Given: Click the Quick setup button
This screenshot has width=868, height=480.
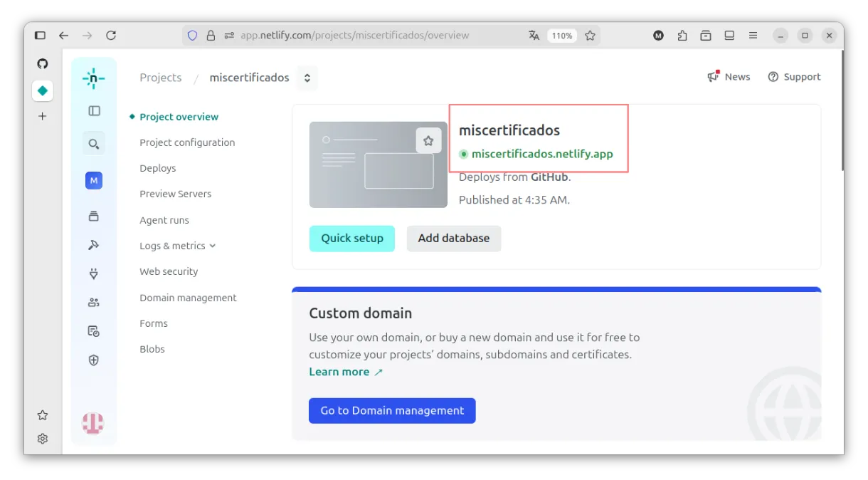Looking at the screenshot, I should [351, 239].
